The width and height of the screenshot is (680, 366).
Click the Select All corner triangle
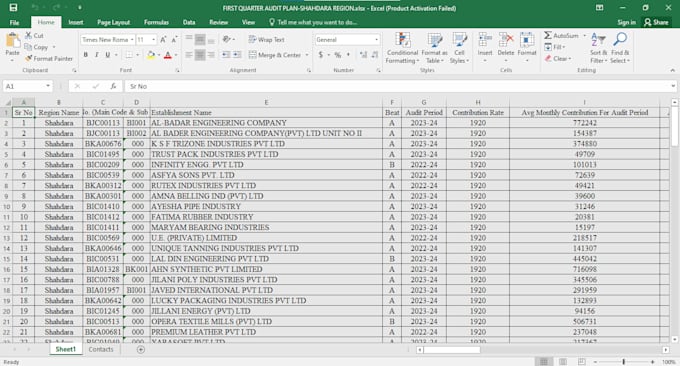(x=7, y=103)
